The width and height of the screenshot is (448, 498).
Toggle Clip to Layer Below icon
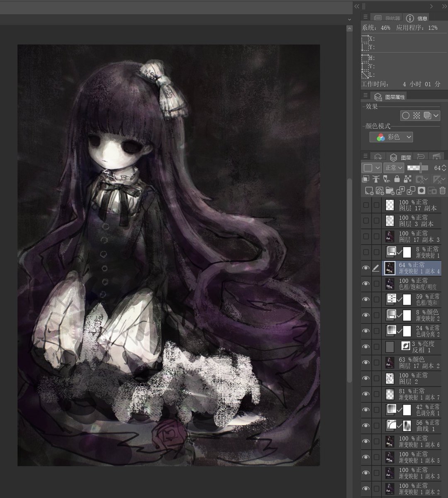(365, 179)
